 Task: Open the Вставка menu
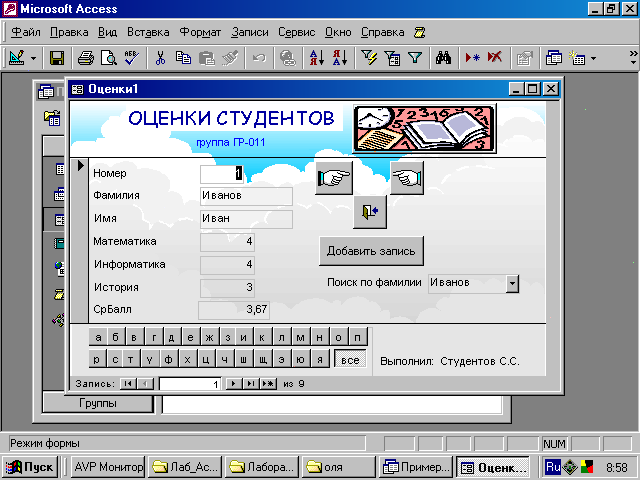coord(148,32)
